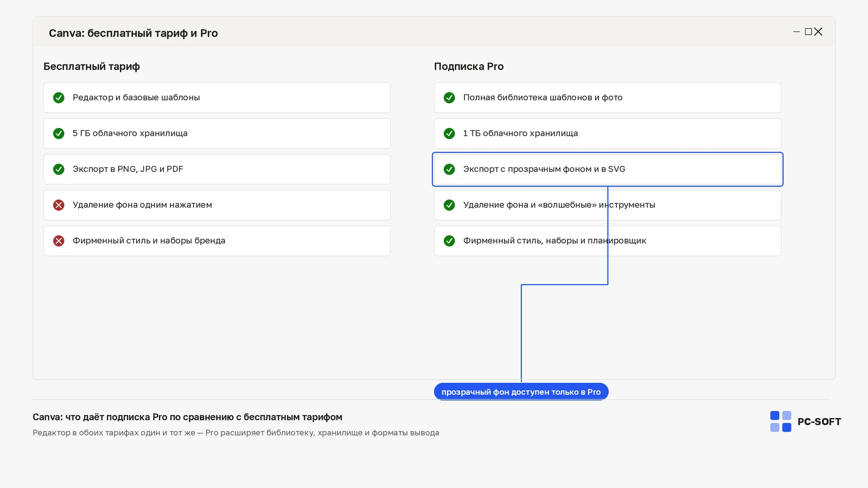This screenshot has width=868, height=488.
Task: Click the subtitle starting with "Редактор в обоих тарифах"
Action: click(x=236, y=433)
